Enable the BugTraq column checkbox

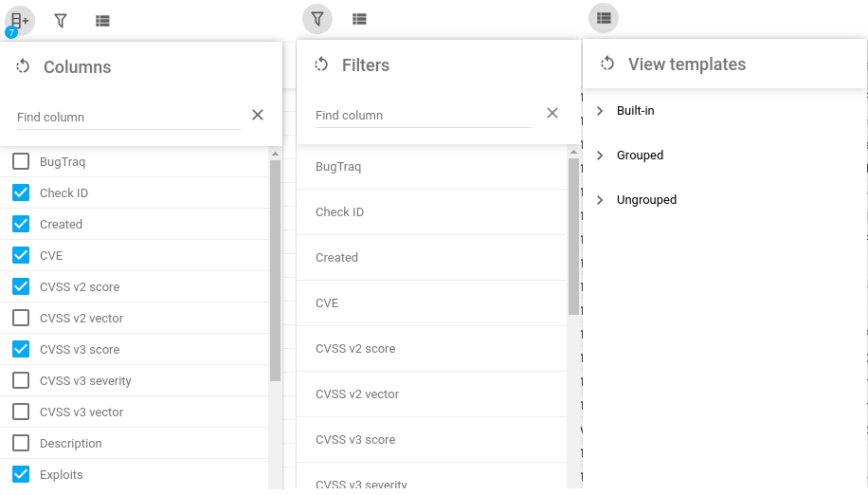(21, 162)
